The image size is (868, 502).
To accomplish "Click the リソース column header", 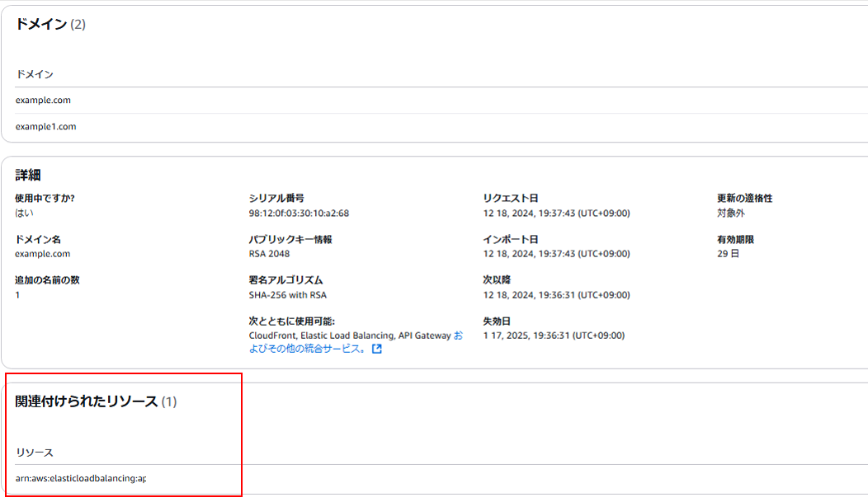I will 35,453.
